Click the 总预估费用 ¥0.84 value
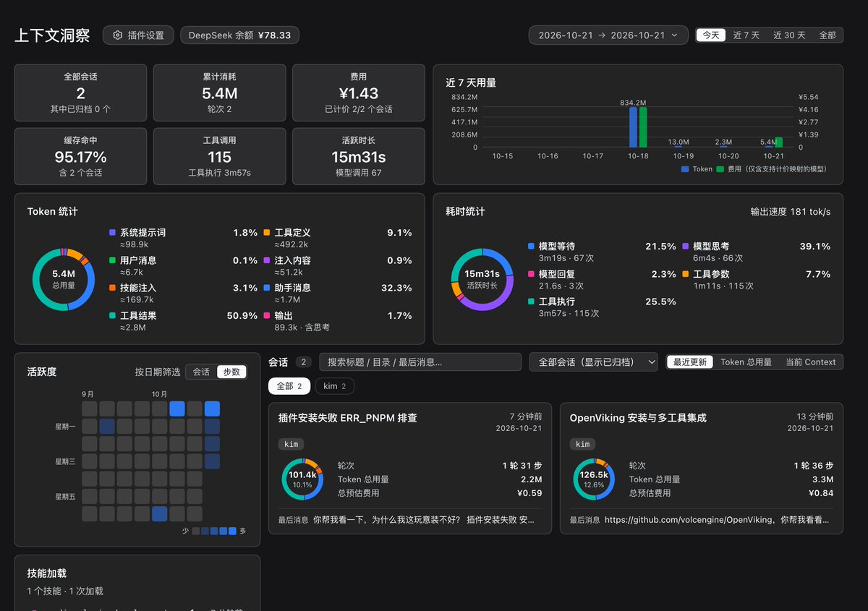Screen dimensions: 868x611 (x=821, y=493)
